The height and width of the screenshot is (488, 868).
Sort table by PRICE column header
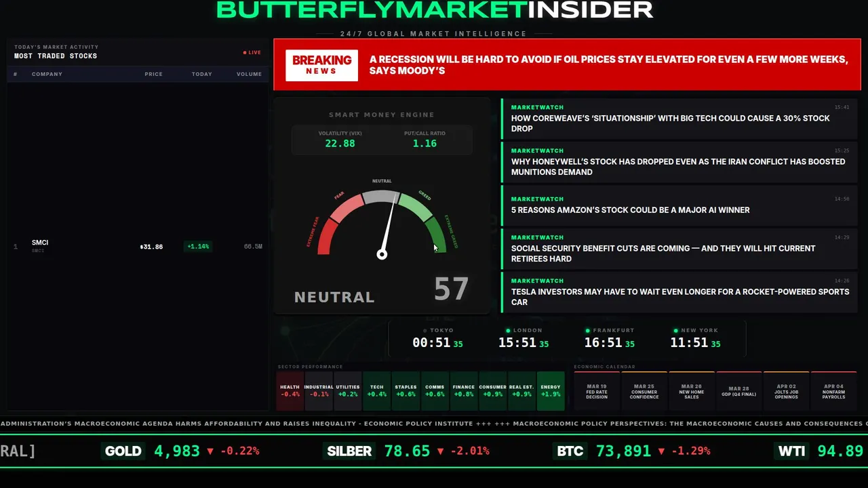tap(153, 74)
